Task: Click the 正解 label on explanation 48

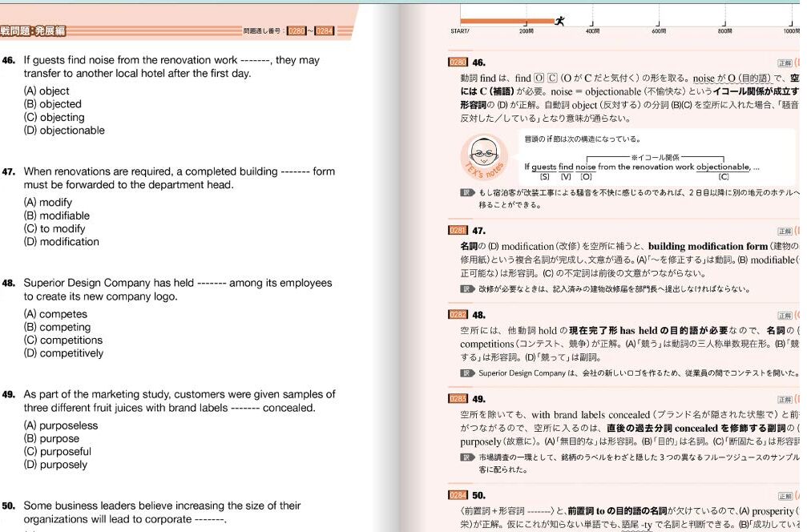Action: coord(785,316)
